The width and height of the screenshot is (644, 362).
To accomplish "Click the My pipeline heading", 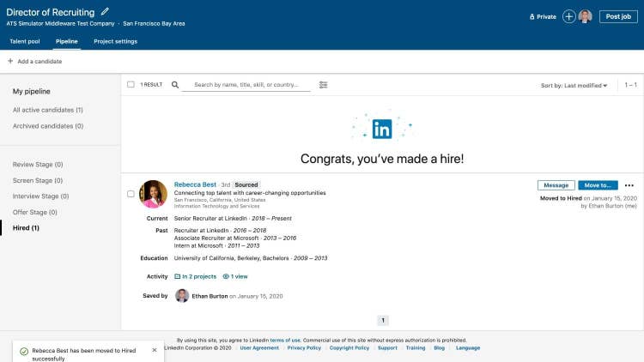I will (x=31, y=91).
